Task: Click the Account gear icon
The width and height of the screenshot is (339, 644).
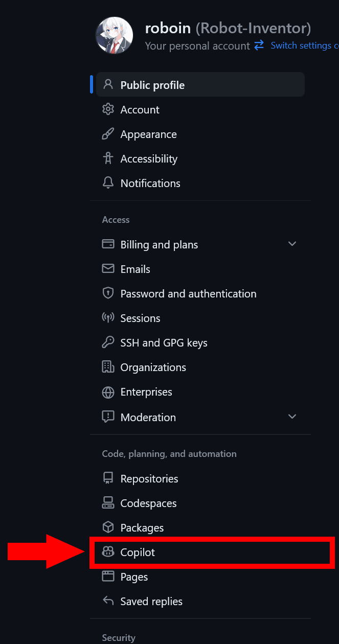Action: 108,109
